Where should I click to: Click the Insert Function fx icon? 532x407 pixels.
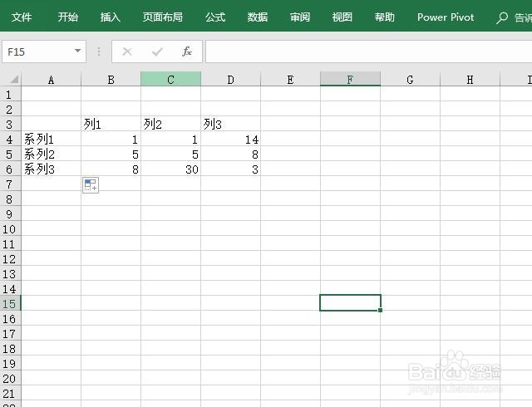point(187,51)
